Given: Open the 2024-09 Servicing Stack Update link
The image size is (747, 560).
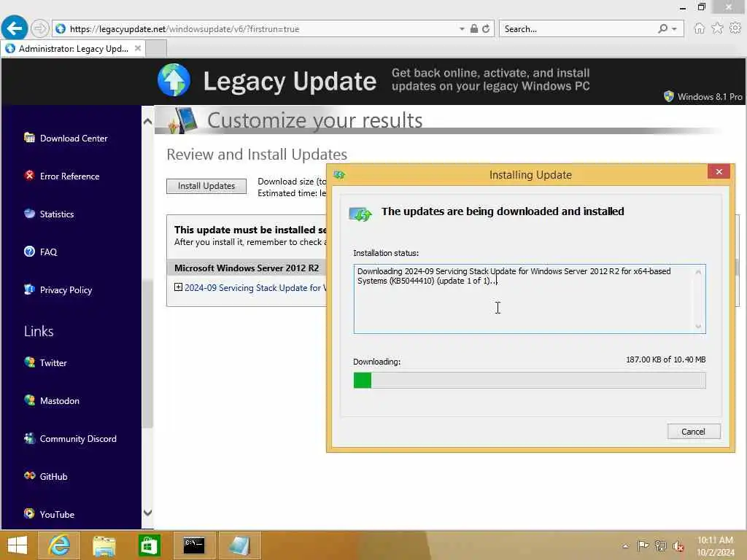Looking at the screenshot, I should (255, 287).
